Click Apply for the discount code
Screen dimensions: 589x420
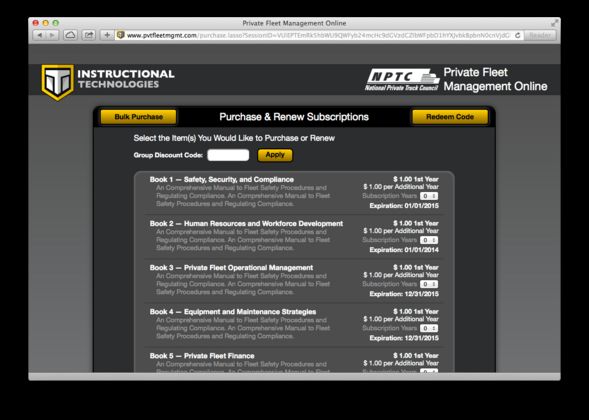point(275,155)
